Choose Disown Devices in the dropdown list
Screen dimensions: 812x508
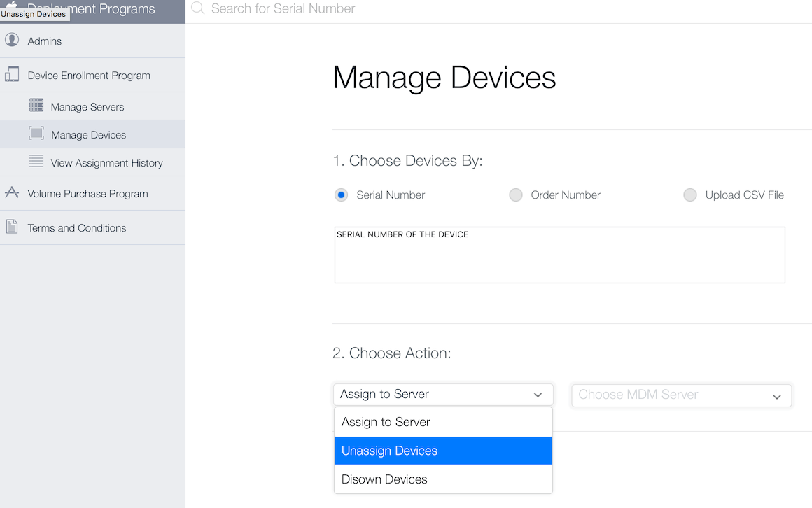coord(443,479)
